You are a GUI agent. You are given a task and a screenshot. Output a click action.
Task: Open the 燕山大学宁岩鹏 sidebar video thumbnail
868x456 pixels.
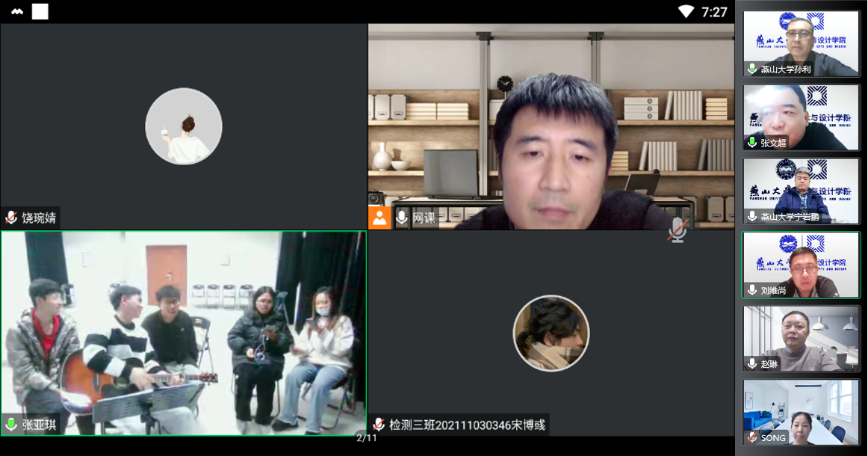801,191
